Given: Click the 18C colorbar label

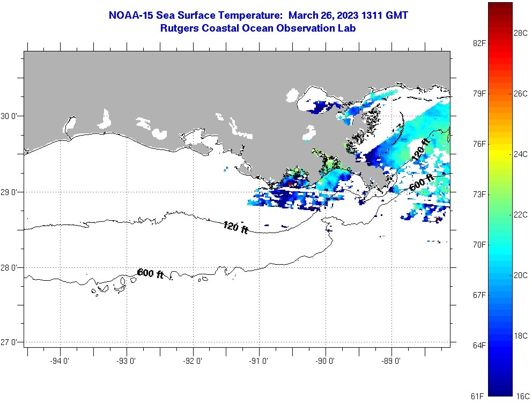Looking at the screenshot, I should pos(521,336).
